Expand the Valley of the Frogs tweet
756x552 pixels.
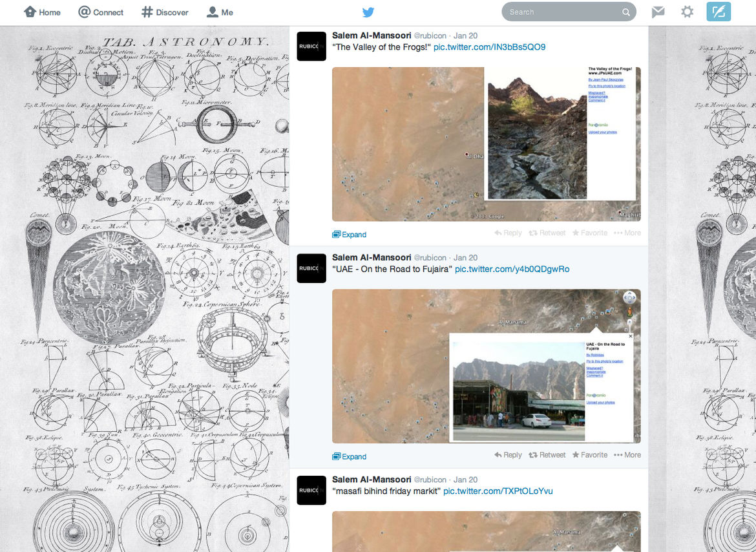coord(350,234)
